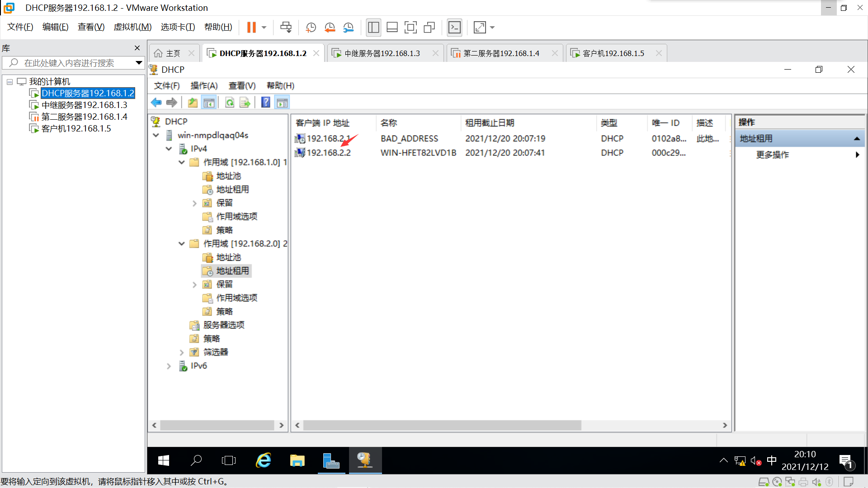Click the lease list horizontal scrollbar

click(x=442, y=425)
